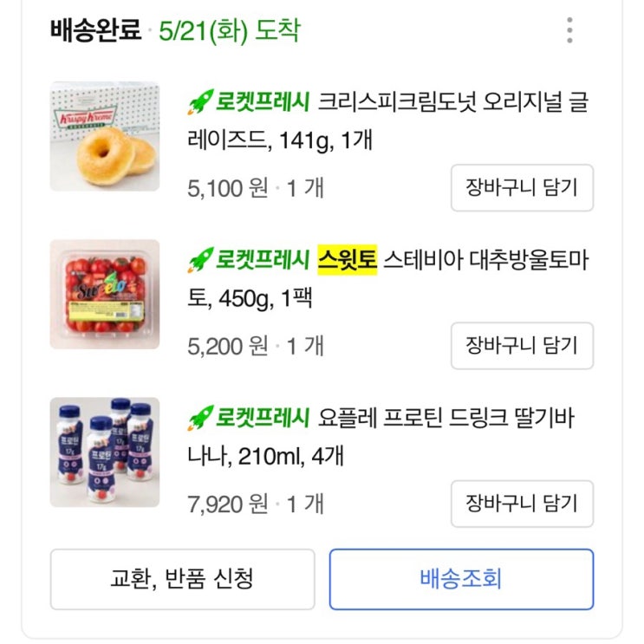Open the three-dot order options menu
The image size is (644, 644).
(x=569, y=30)
